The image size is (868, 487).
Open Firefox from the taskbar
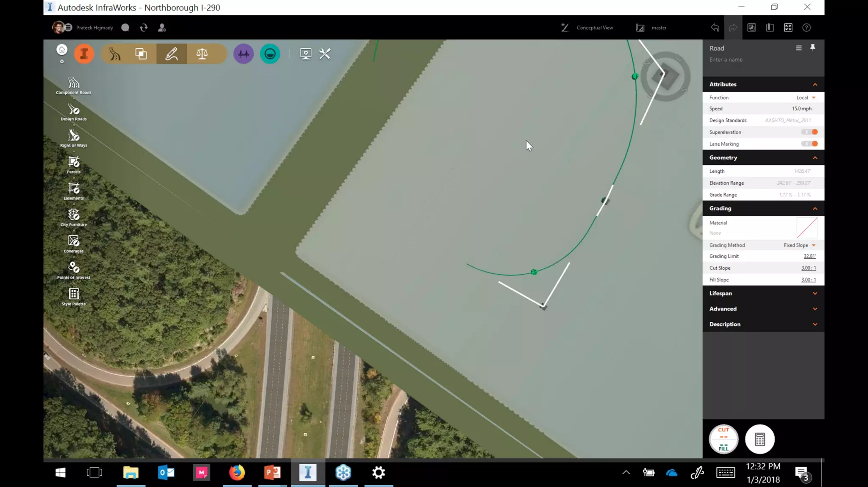[x=237, y=473]
